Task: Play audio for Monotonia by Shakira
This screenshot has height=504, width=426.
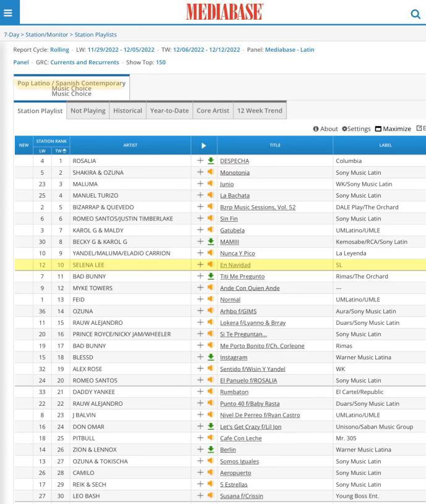Action: (x=211, y=172)
